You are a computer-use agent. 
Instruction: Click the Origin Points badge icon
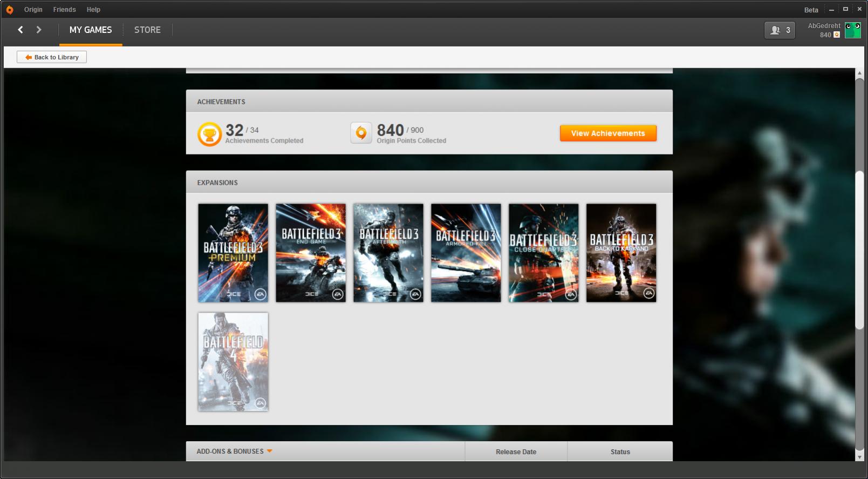(x=361, y=133)
